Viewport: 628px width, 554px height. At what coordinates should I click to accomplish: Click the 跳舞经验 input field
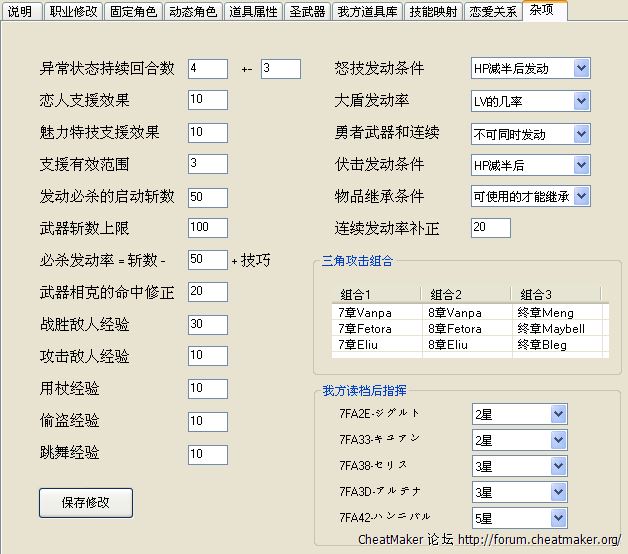coord(207,454)
